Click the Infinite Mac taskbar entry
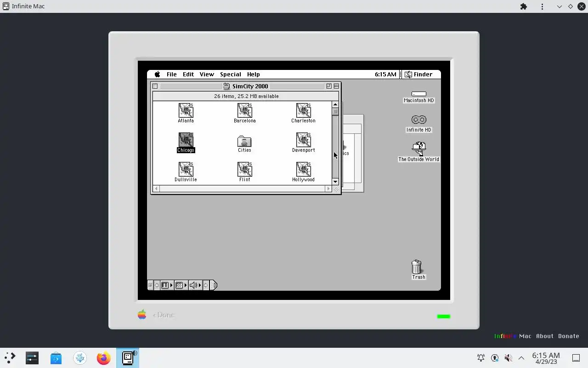The width and height of the screenshot is (588, 368). [x=128, y=358]
